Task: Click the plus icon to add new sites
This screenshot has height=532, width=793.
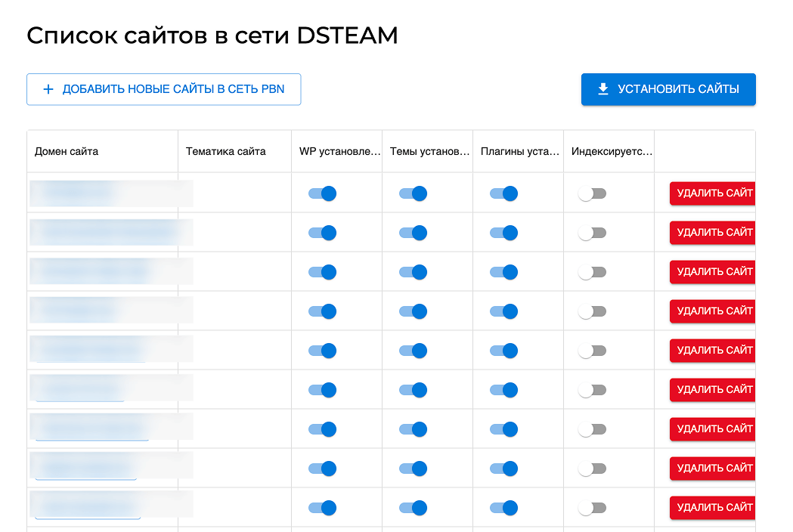Action: pos(48,89)
